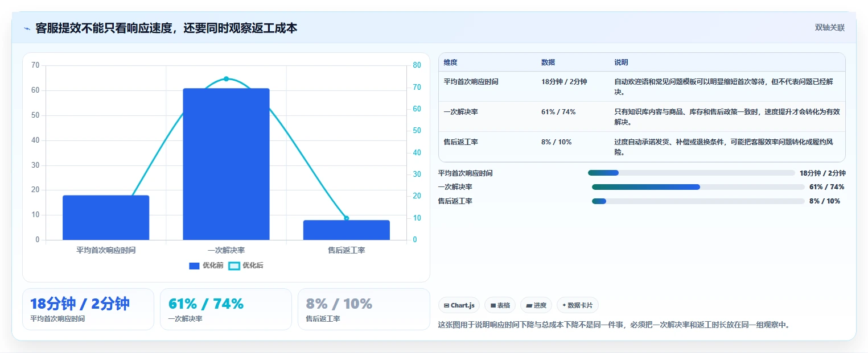Viewport: 868px width, 353px height.
Task: Click the 18分钟 / 2分钟 data card
Action: 88,309
